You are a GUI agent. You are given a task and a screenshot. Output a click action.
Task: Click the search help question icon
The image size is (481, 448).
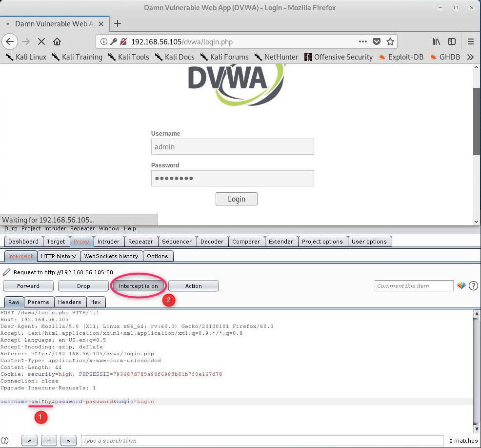(4, 440)
